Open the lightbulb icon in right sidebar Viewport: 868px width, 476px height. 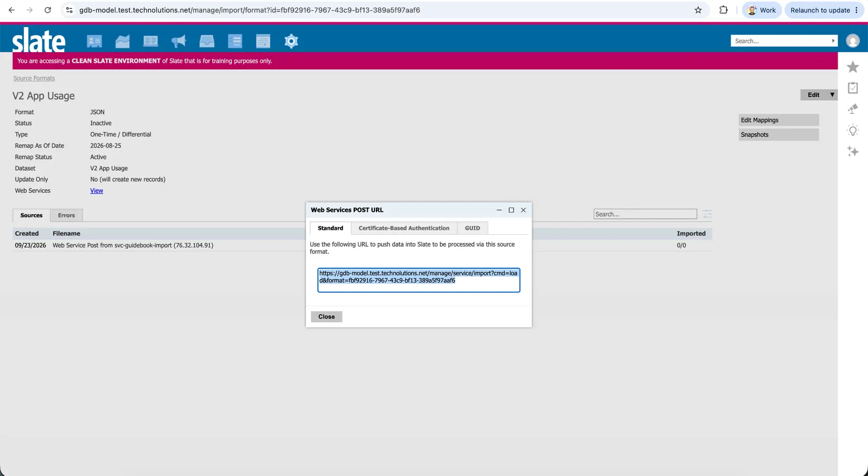coord(853,131)
